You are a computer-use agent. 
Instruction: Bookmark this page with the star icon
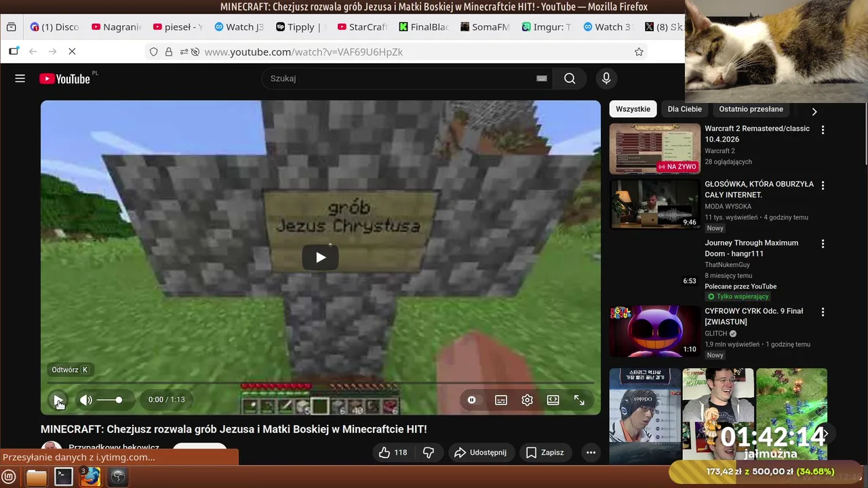[x=639, y=52]
